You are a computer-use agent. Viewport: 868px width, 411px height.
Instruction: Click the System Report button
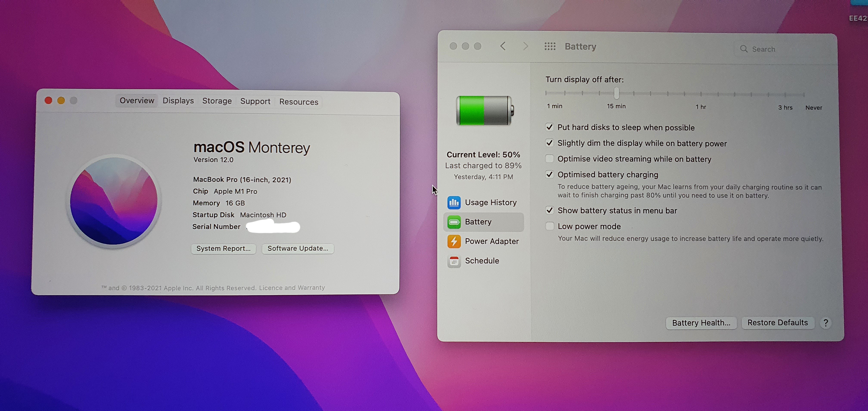[x=223, y=249]
